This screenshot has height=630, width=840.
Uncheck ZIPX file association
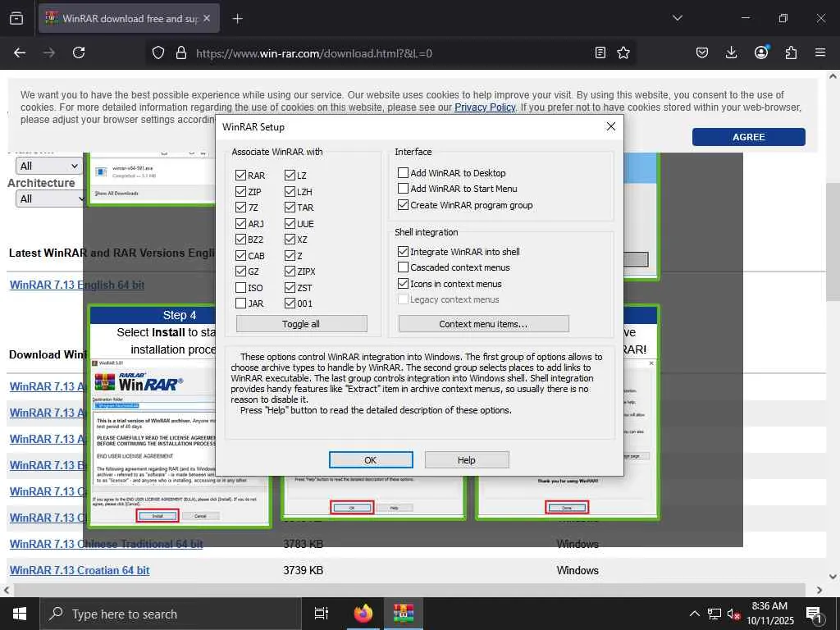tap(290, 271)
